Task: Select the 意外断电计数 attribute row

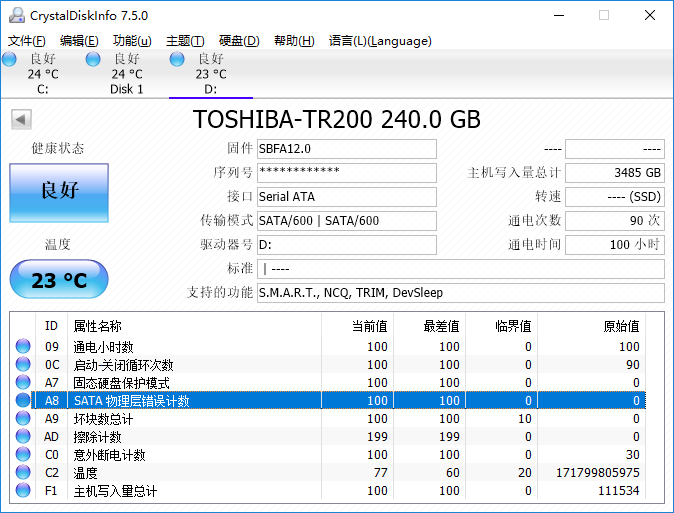Action: click(x=328, y=455)
